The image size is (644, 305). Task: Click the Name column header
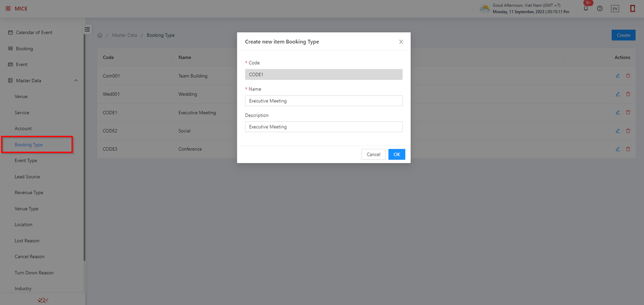185,57
